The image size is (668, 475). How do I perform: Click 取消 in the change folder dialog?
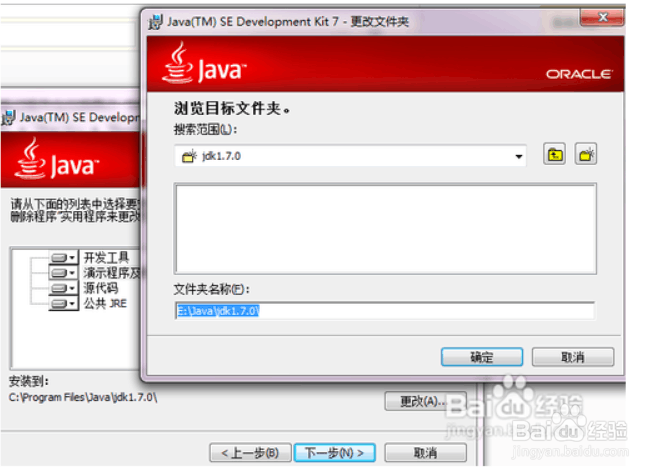click(573, 357)
